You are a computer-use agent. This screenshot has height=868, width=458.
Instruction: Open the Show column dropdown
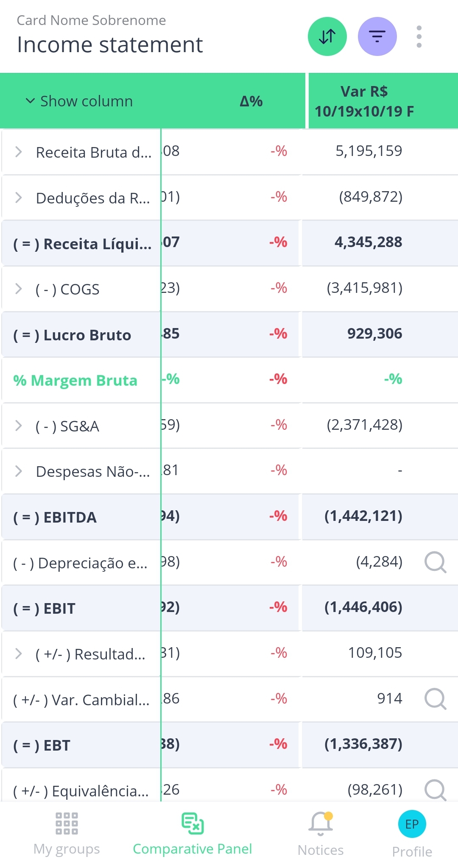click(x=79, y=101)
